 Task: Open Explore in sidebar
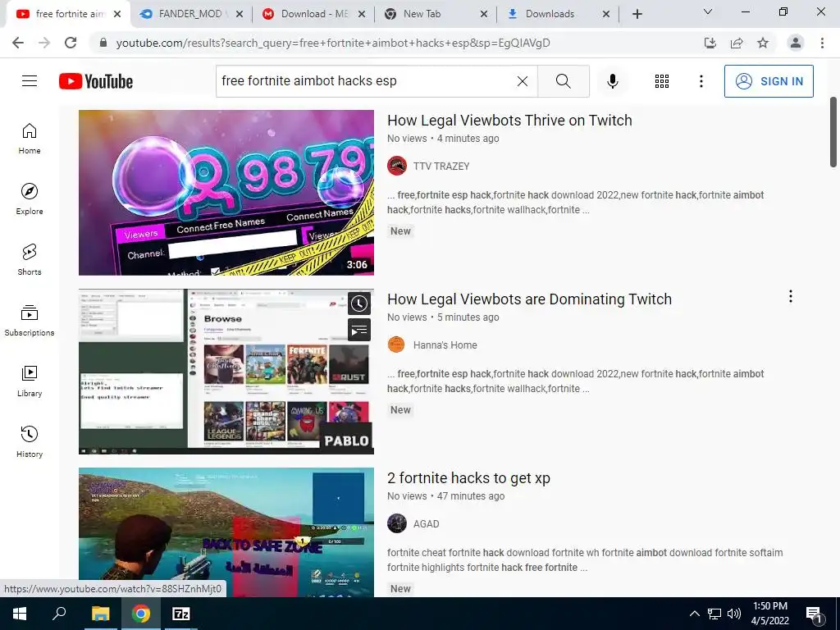point(30,199)
